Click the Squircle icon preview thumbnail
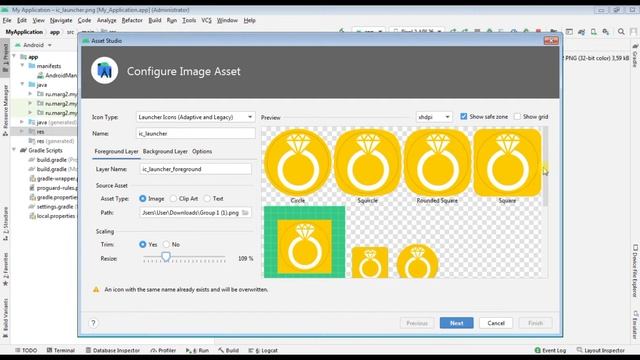This screenshot has height=360, width=640. click(x=367, y=162)
